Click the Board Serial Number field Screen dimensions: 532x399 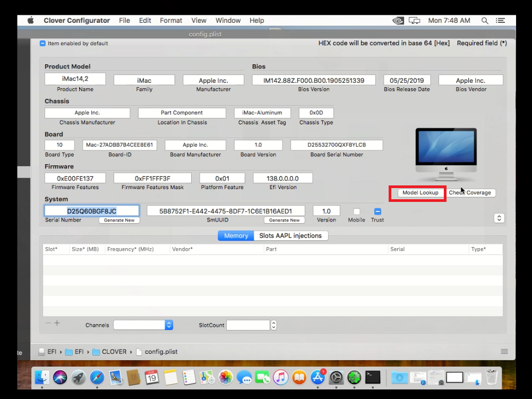(337, 145)
